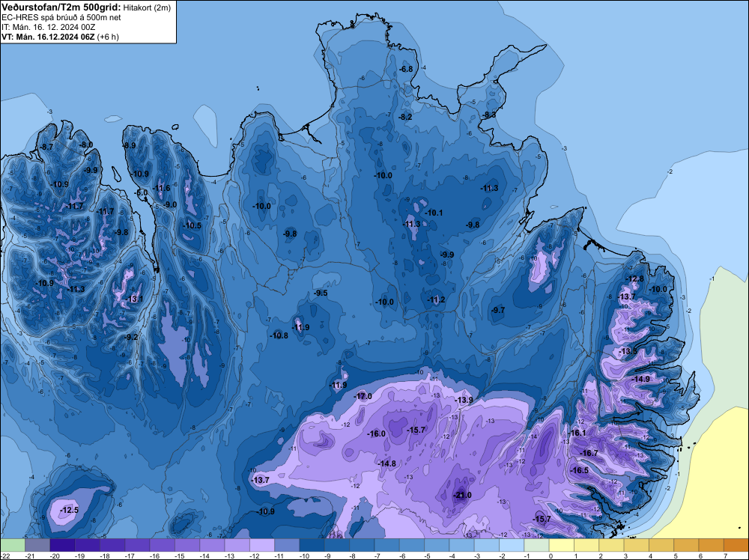Select the legend swatch labeled 4
The image size is (749, 560).
point(661,545)
